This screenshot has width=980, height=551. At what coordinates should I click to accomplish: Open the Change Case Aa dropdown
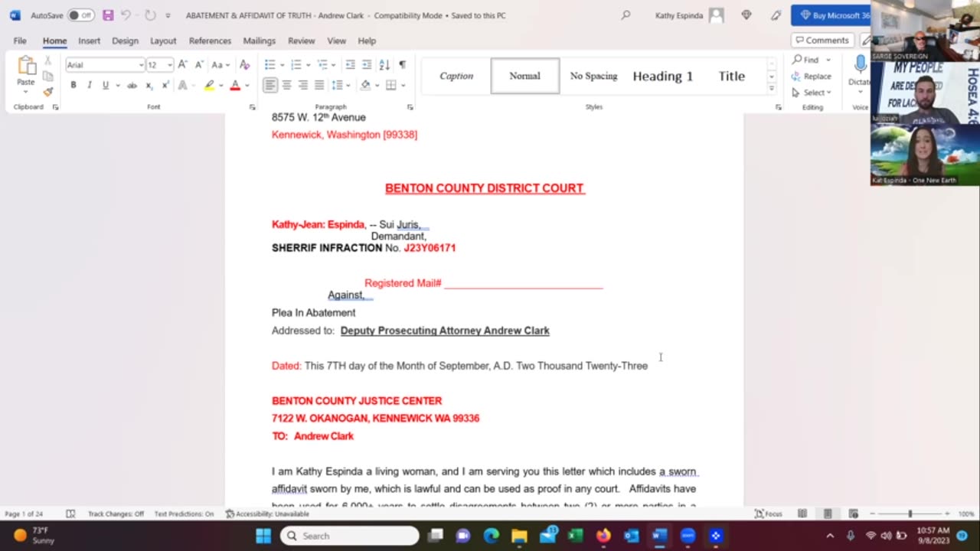tap(220, 65)
